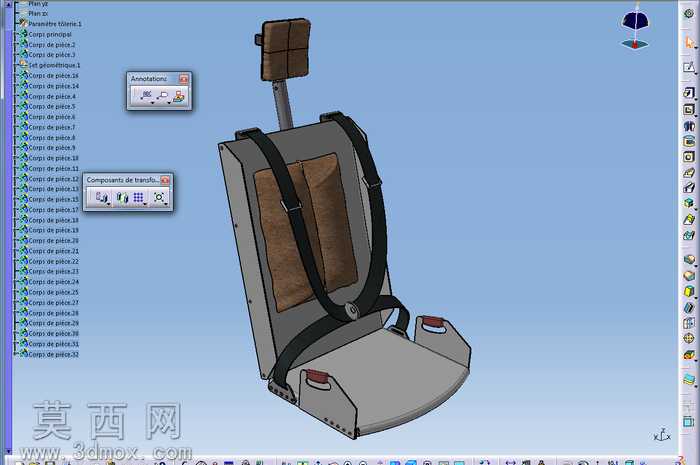The height and width of the screenshot is (465, 700).
Task: Click the 3D compass in the corner
Action: click(635, 28)
